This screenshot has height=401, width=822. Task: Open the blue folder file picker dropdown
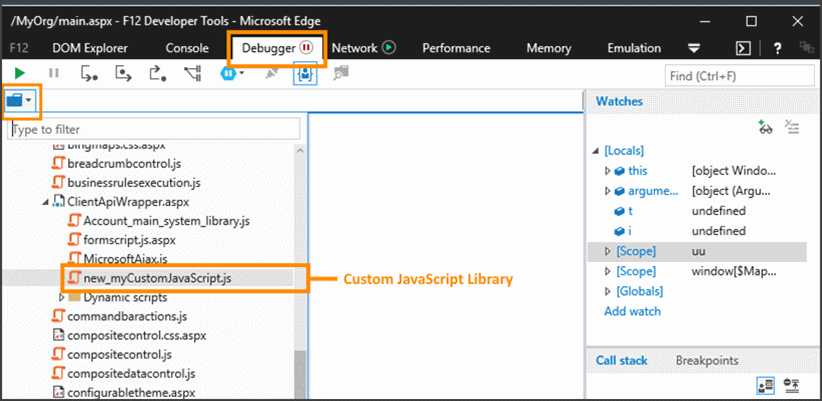click(20, 100)
